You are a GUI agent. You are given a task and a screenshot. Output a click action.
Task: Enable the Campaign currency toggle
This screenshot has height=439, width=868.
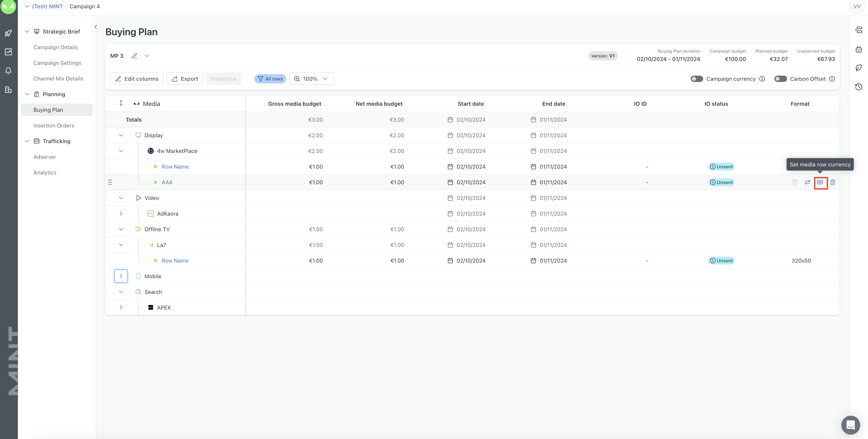pos(697,79)
